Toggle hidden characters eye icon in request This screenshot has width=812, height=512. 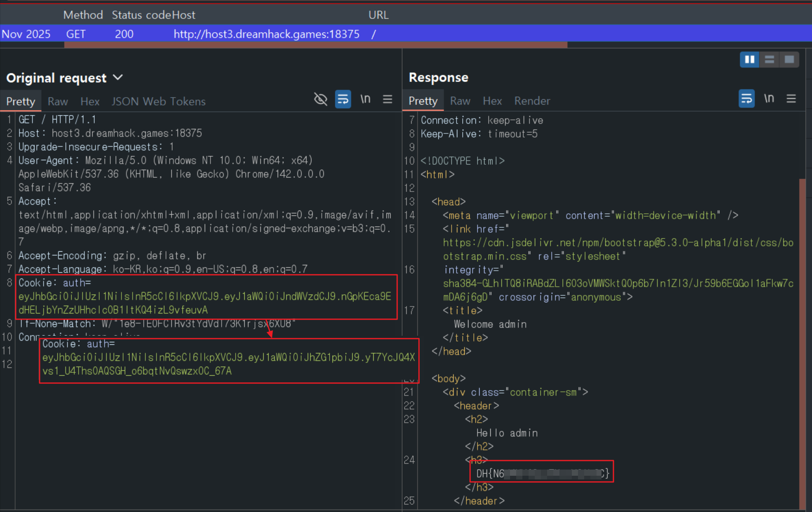pyautogui.click(x=321, y=99)
